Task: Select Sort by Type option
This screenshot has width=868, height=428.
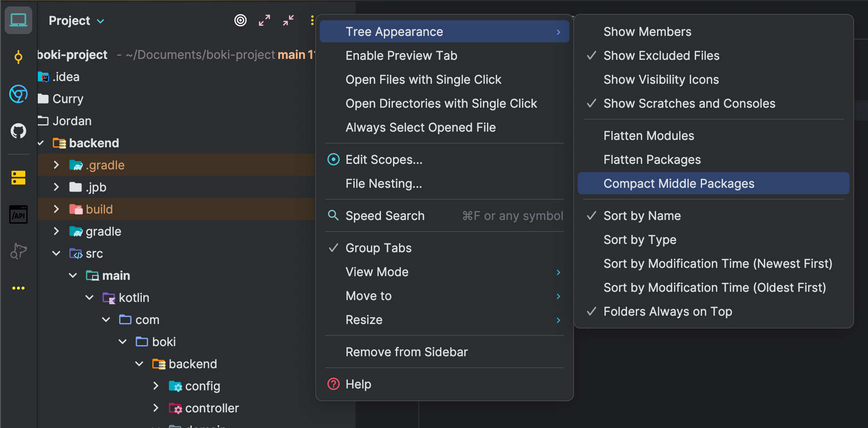Action: (639, 240)
